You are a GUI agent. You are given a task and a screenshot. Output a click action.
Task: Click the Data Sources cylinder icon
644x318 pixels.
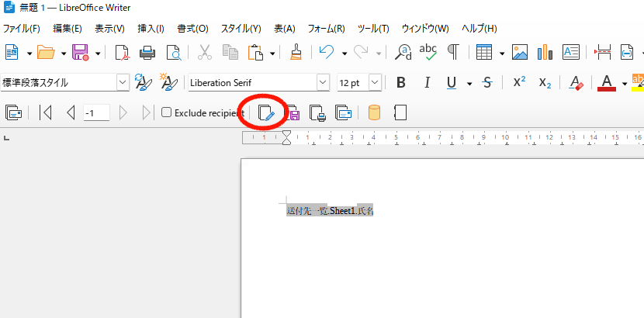(374, 113)
